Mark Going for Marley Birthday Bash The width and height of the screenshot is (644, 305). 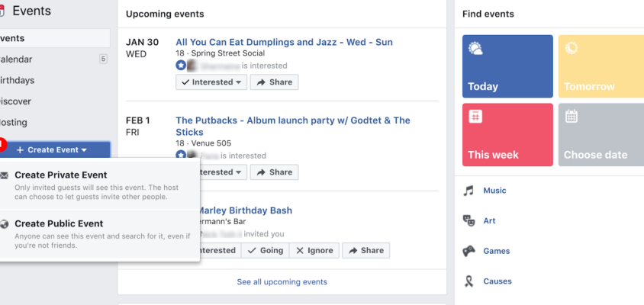click(265, 250)
